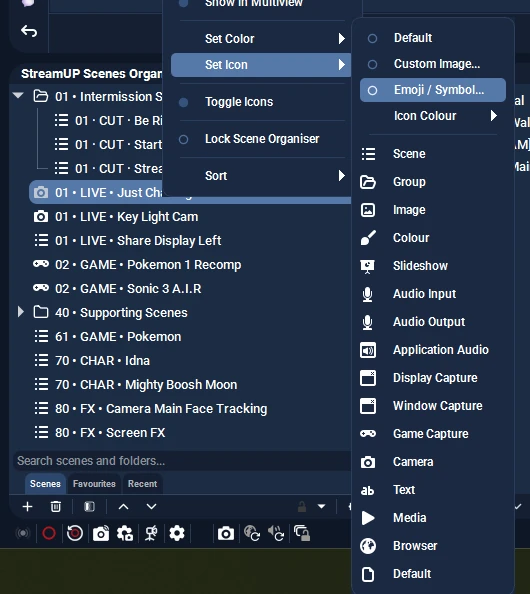Viewport: 530px width, 594px height.
Task: Click the start streaming broadcast icon
Action: [x=23, y=533]
